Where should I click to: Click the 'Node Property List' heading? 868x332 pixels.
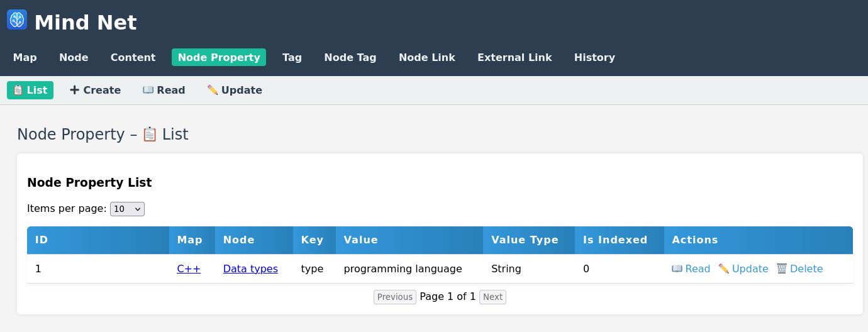point(89,183)
